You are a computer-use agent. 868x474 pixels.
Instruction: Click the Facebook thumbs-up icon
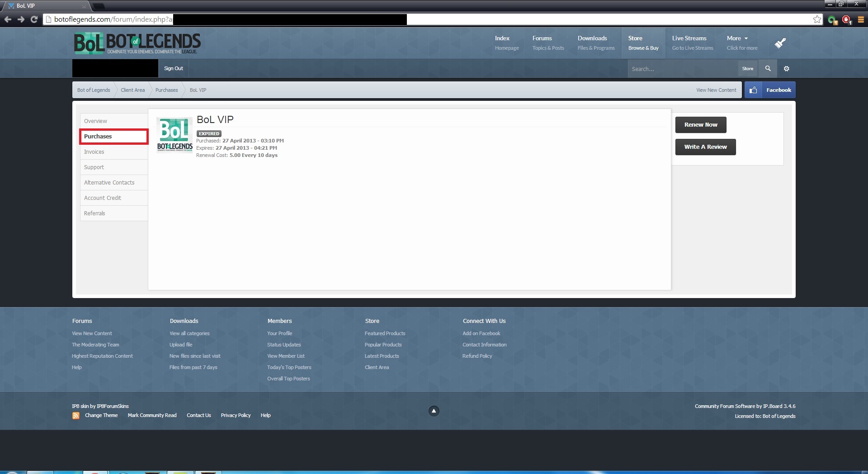pos(753,90)
